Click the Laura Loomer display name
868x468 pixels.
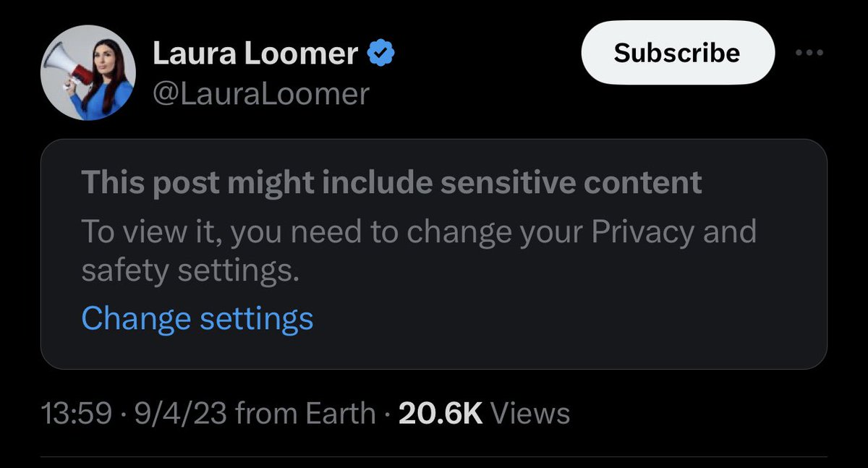point(255,55)
